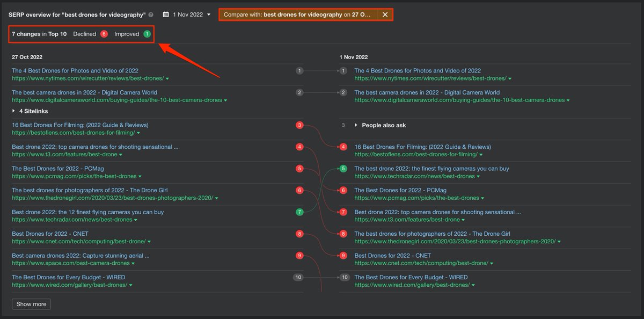Open right t3 top camera drones title
Viewport: 644px width, 319px height.
437,212
